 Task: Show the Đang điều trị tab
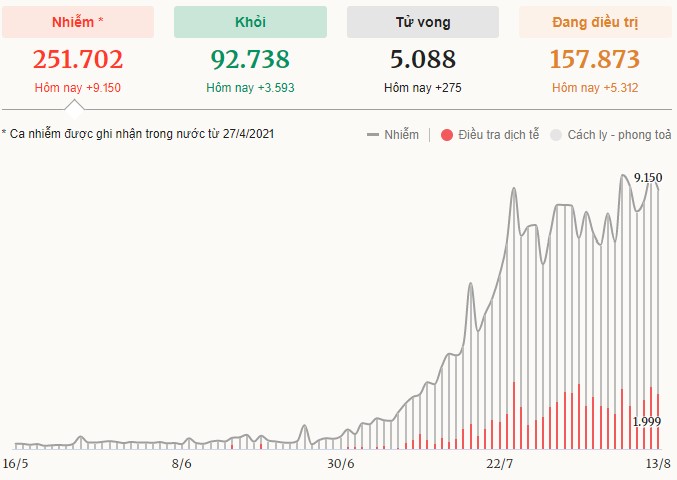click(x=595, y=22)
